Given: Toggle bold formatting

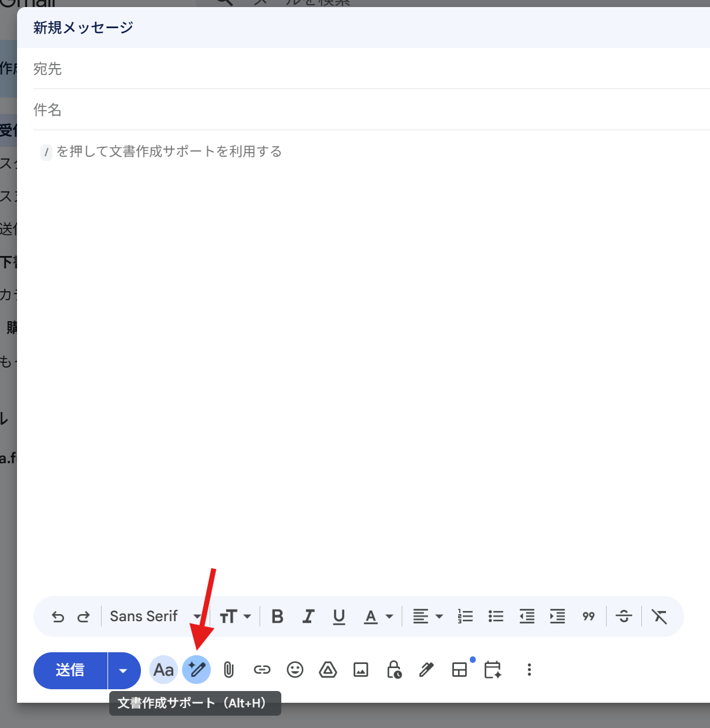Looking at the screenshot, I should point(277,616).
